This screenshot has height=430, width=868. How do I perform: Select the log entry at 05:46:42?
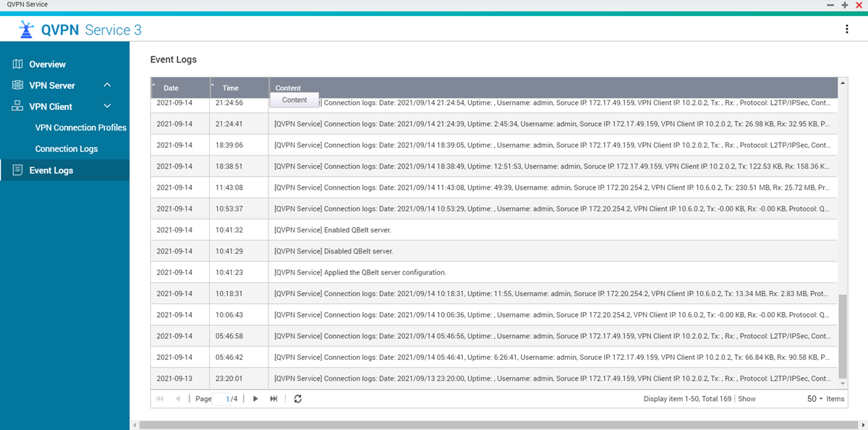(494, 358)
